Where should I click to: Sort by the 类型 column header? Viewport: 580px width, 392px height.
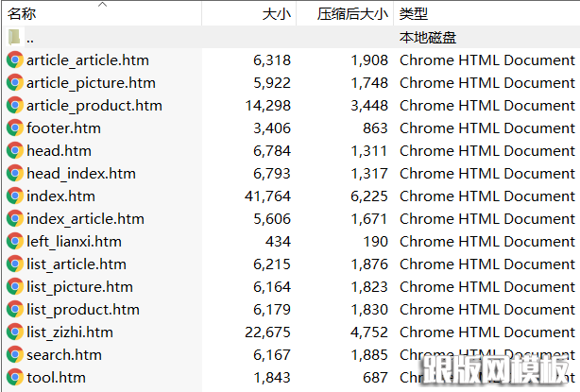[414, 14]
